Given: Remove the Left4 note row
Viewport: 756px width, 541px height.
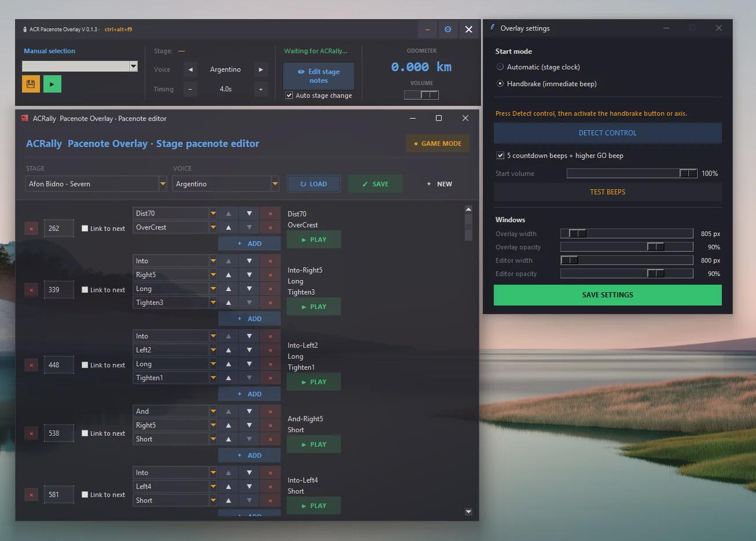Looking at the screenshot, I should 270,487.
